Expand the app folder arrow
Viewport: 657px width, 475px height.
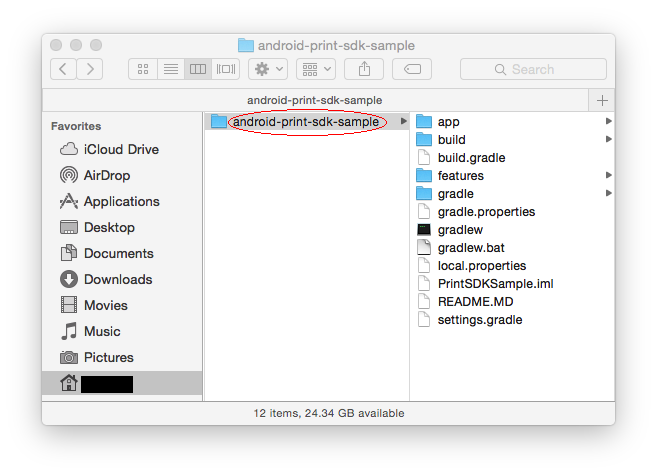pos(608,121)
